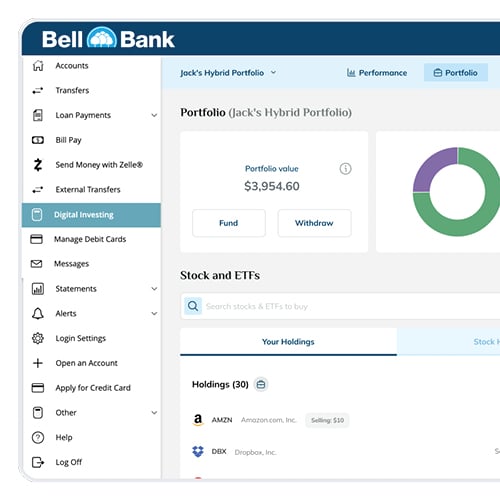The image size is (500, 500).
Task: Click the Open an Account plus icon
Action: tap(38, 363)
